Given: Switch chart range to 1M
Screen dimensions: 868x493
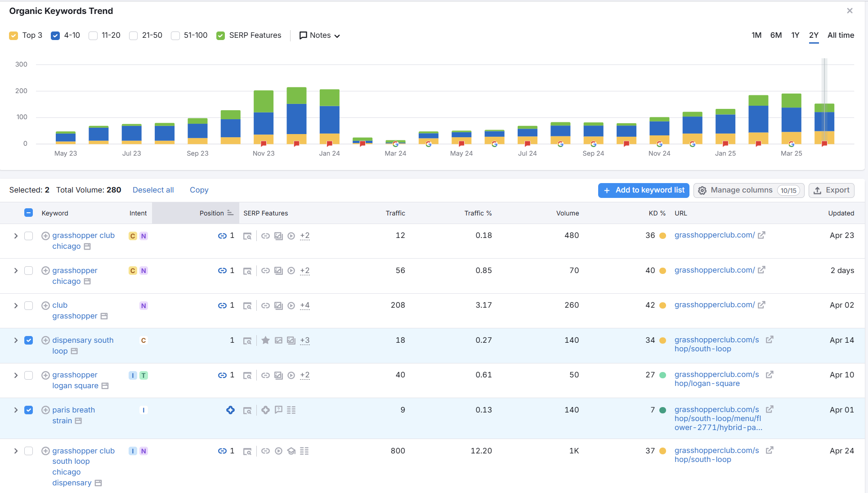Looking at the screenshot, I should point(756,35).
